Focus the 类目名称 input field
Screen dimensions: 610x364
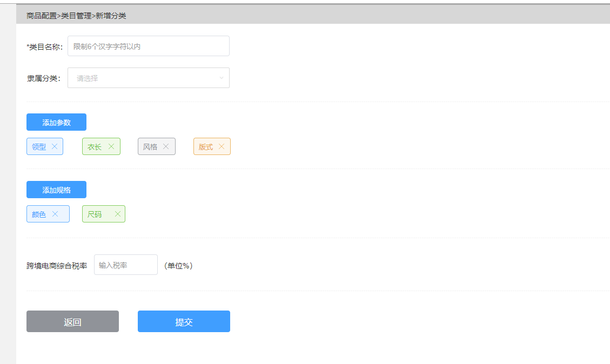pyautogui.click(x=149, y=46)
